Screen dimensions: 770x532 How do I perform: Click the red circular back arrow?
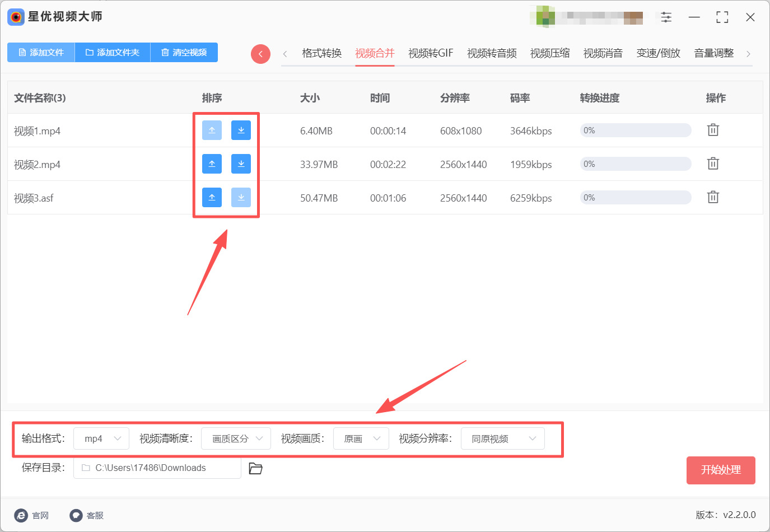point(260,54)
